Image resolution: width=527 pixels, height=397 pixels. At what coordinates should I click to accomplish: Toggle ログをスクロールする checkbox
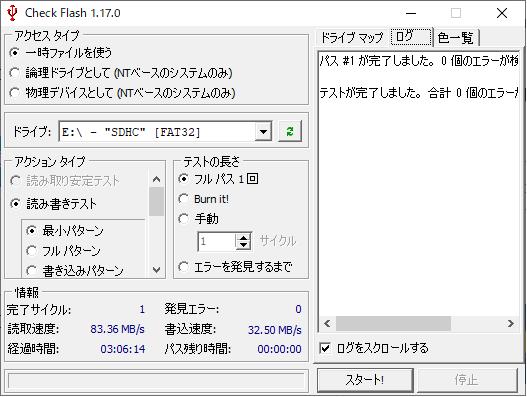click(x=325, y=348)
